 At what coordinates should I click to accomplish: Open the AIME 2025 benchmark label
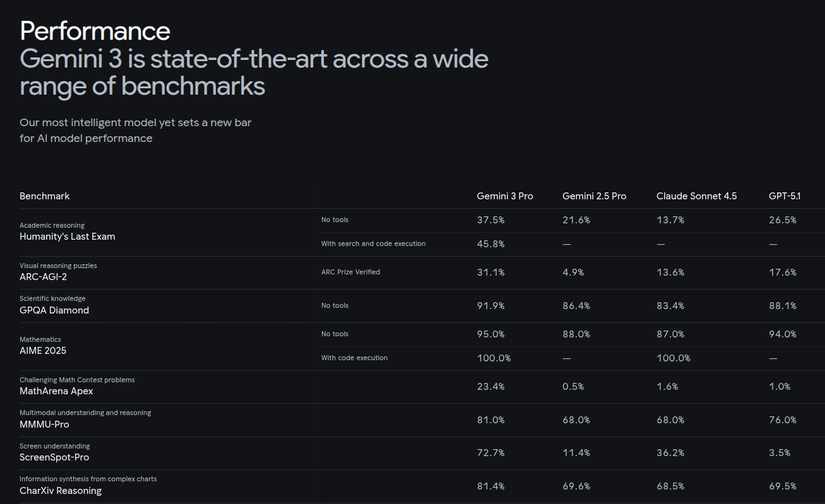[43, 351]
